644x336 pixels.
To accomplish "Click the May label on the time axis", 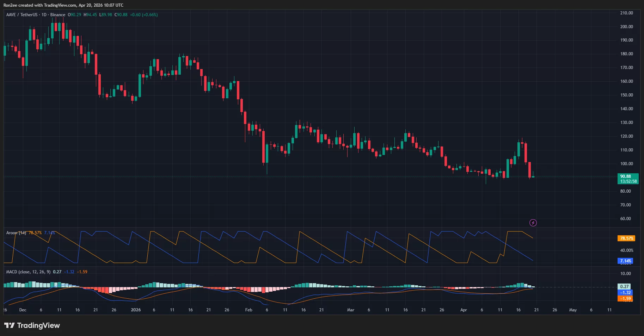I will coord(573,310).
